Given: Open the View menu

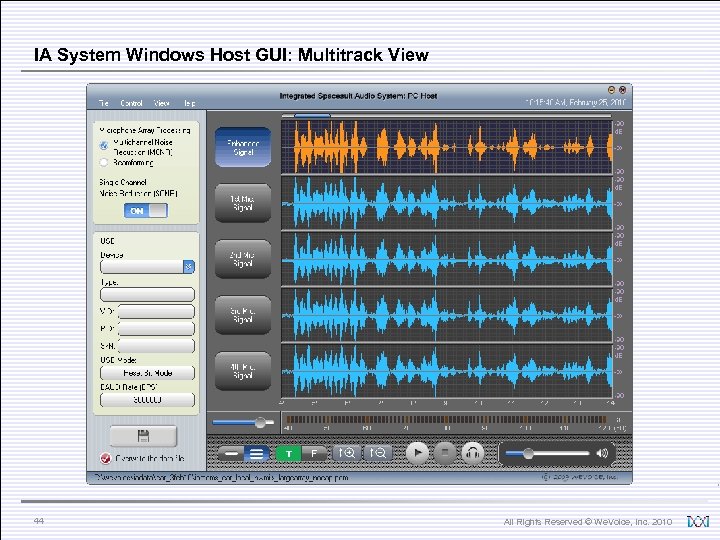Looking at the screenshot, I should click(x=162, y=103).
